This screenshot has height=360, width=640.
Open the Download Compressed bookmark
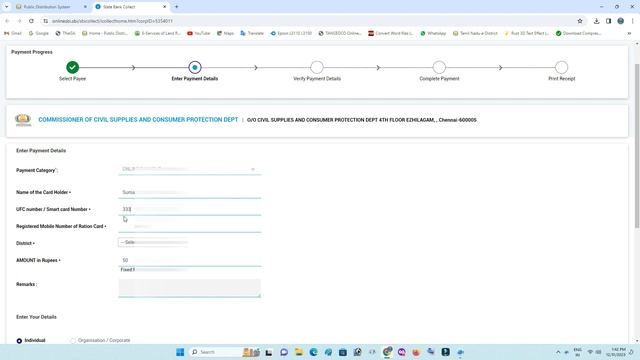click(578, 33)
